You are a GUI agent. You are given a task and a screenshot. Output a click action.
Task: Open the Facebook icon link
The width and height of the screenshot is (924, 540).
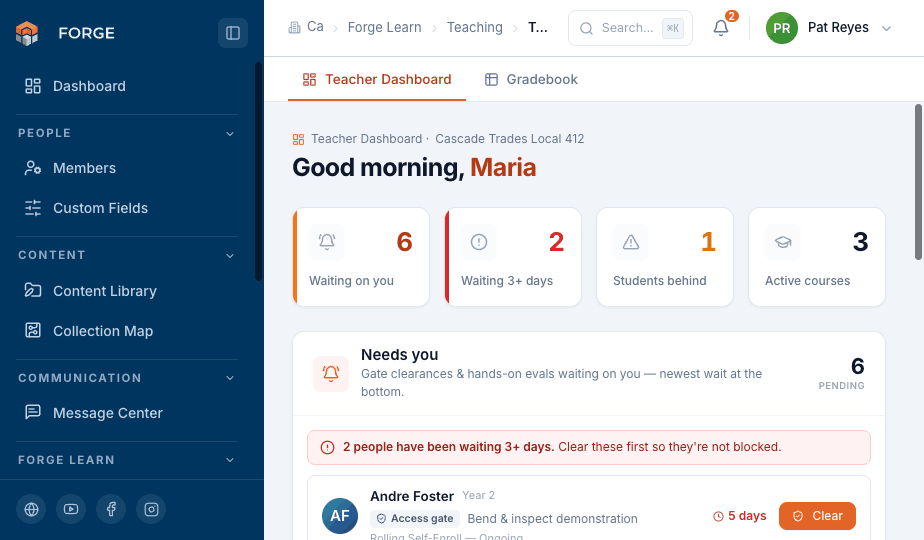click(x=111, y=509)
